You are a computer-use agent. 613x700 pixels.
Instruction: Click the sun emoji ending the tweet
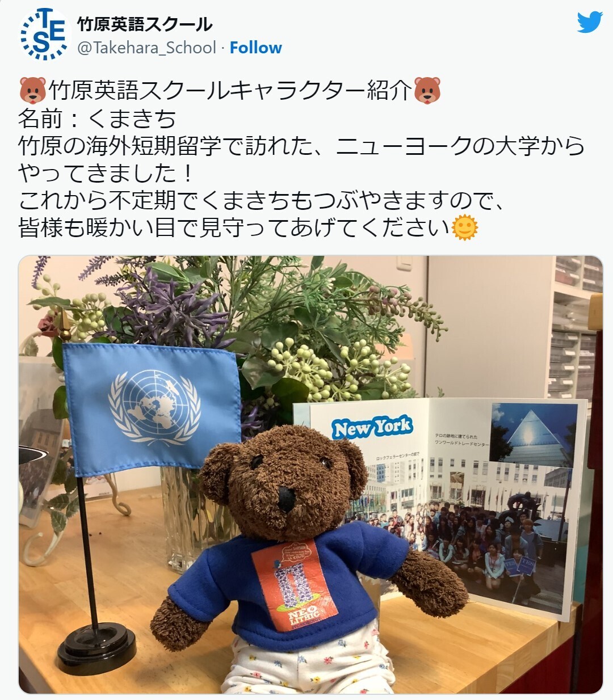464,228
